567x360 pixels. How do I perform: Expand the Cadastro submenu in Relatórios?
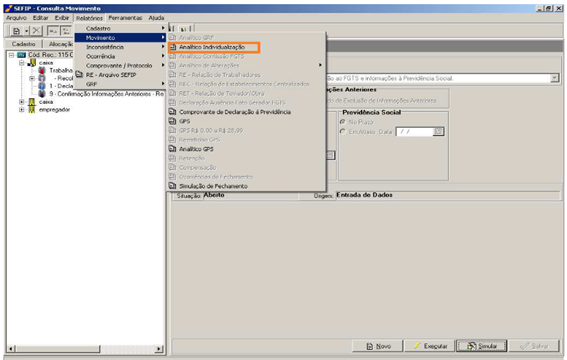point(120,28)
